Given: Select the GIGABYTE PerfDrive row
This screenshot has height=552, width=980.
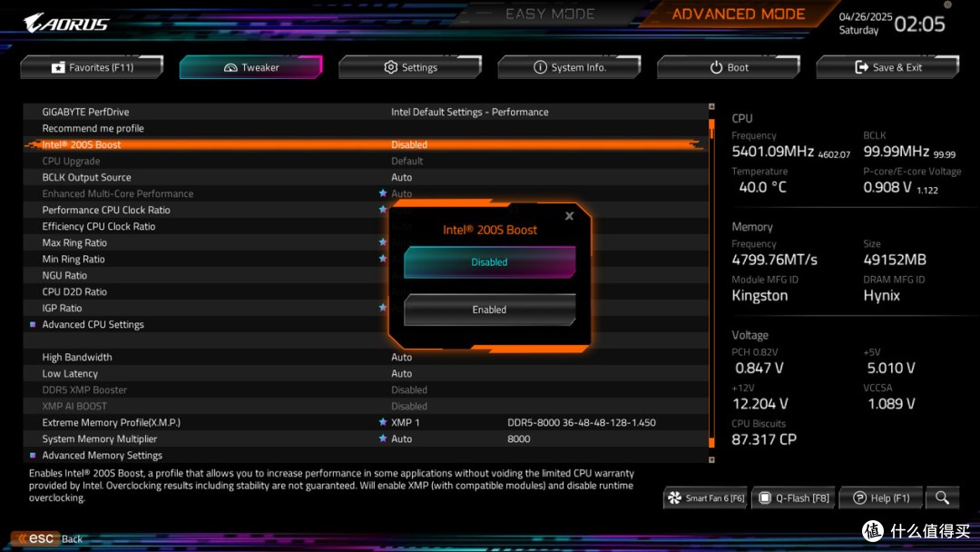Looking at the screenshot, I should point(366,112).
